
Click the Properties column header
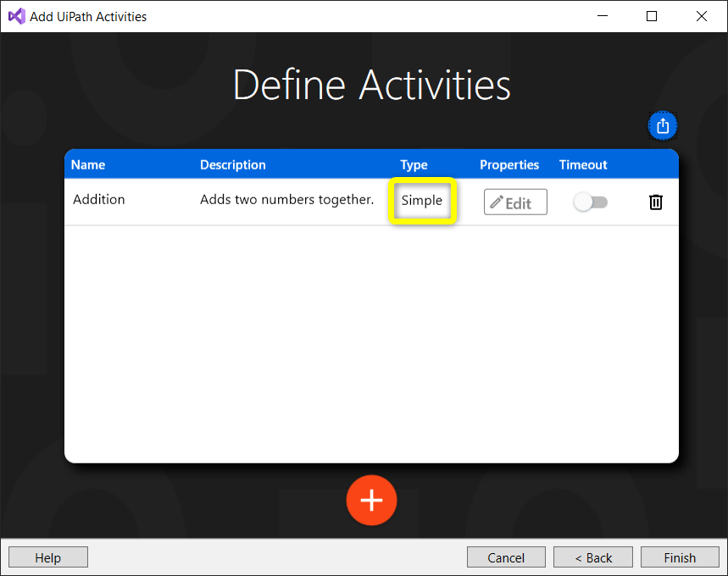coord(509,164)
